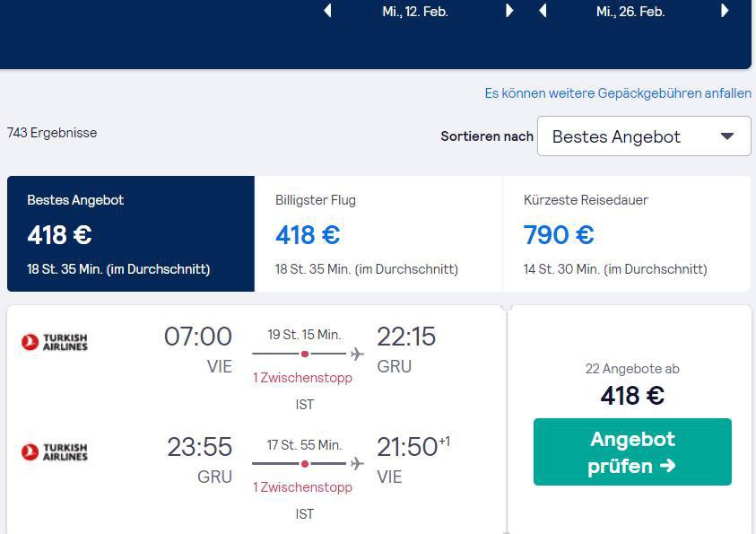Open the 'Sortieren nach' dropdown

pos(643,136)
